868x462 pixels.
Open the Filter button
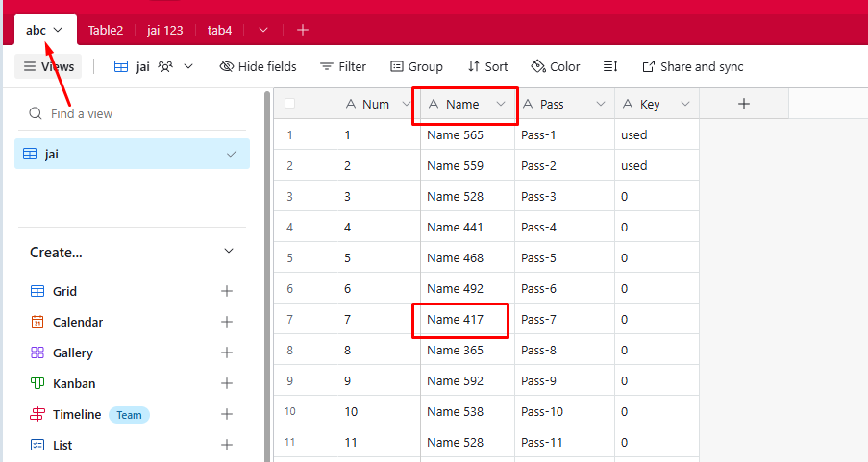point(343,66)
